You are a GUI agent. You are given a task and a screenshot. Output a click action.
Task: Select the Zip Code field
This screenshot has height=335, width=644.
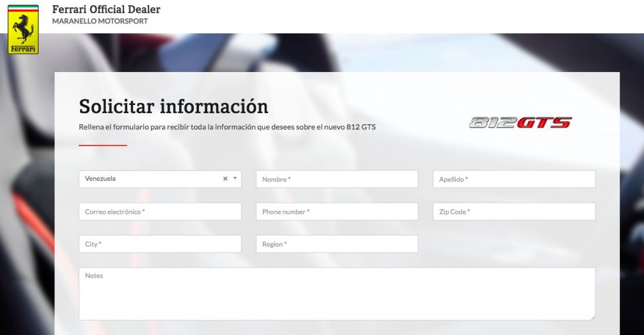(514, 211)
